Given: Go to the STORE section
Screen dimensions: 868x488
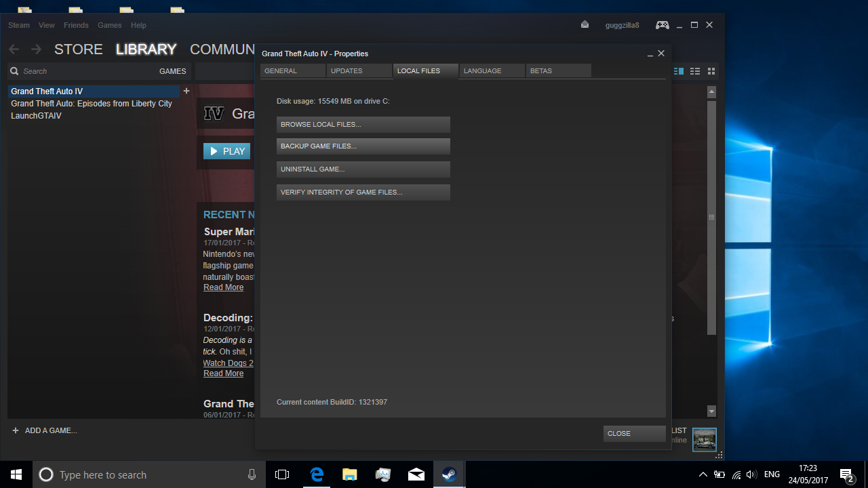Looking at the screenshot, I should [79, 49].
